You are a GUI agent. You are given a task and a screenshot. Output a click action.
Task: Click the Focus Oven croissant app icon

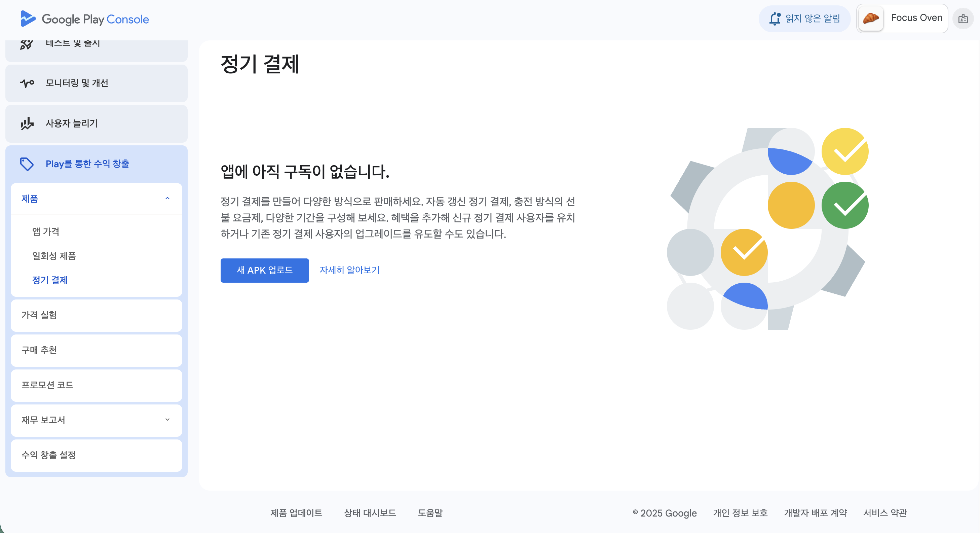click(870, 18)
